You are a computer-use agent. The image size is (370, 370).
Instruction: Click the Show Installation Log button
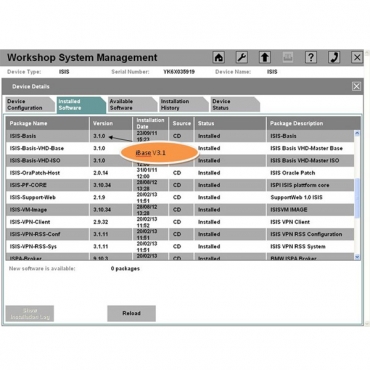[x=30, y=313]
